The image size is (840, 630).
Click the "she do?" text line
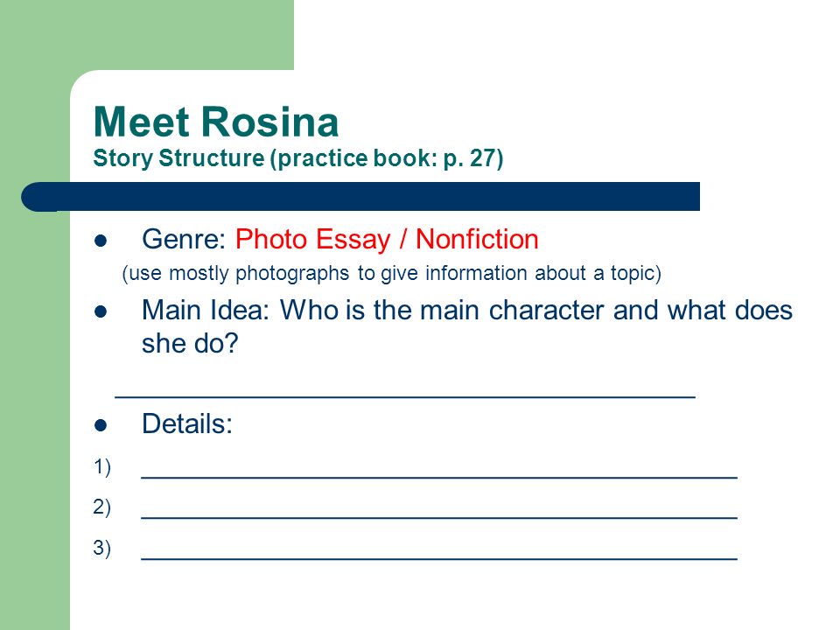click(190, 343)
